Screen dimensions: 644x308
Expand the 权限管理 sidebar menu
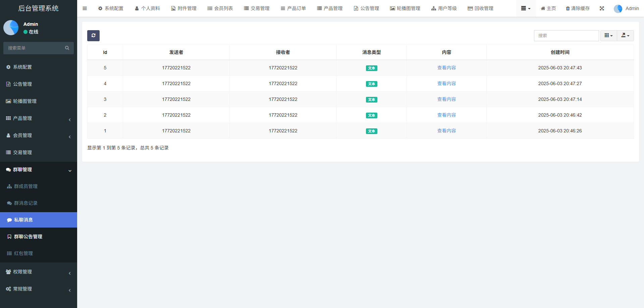(39, 272)
